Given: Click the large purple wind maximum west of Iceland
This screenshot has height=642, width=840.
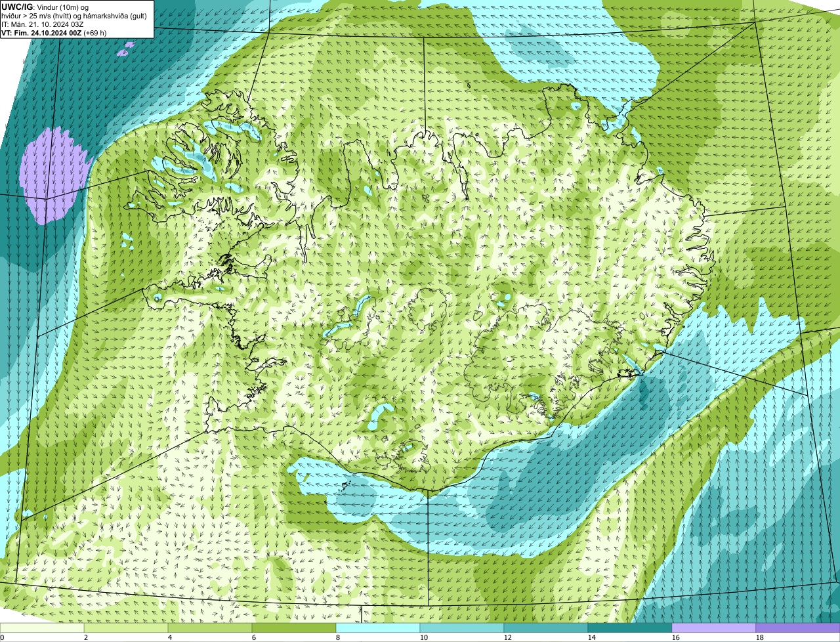Looking at the screenshot, I should [54, 175].
